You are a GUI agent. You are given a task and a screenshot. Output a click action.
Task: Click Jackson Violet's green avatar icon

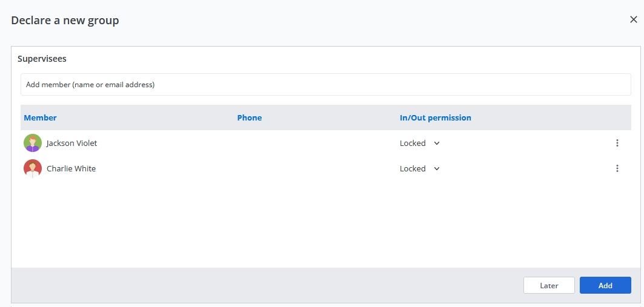click(x=33, y=143)
